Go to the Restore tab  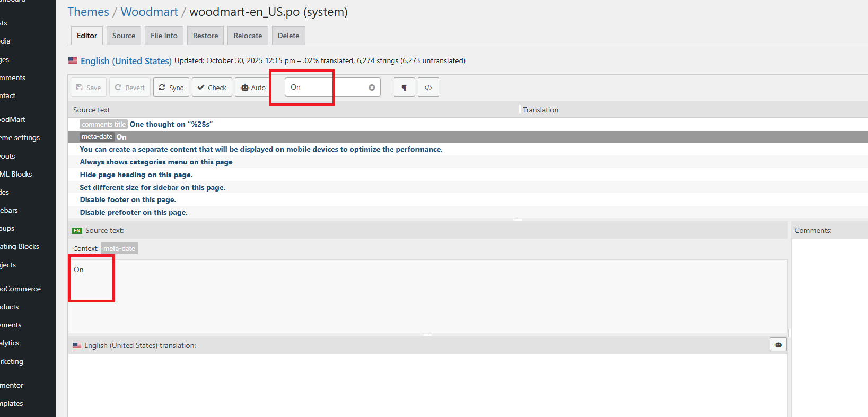(x=205, y=36)
